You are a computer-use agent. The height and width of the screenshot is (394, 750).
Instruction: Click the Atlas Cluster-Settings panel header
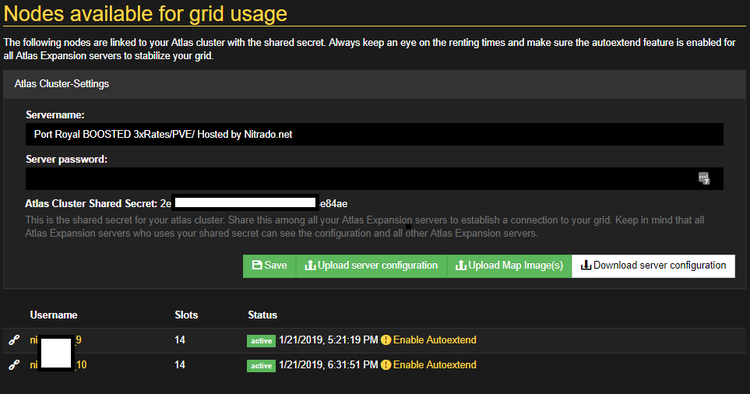375,84
